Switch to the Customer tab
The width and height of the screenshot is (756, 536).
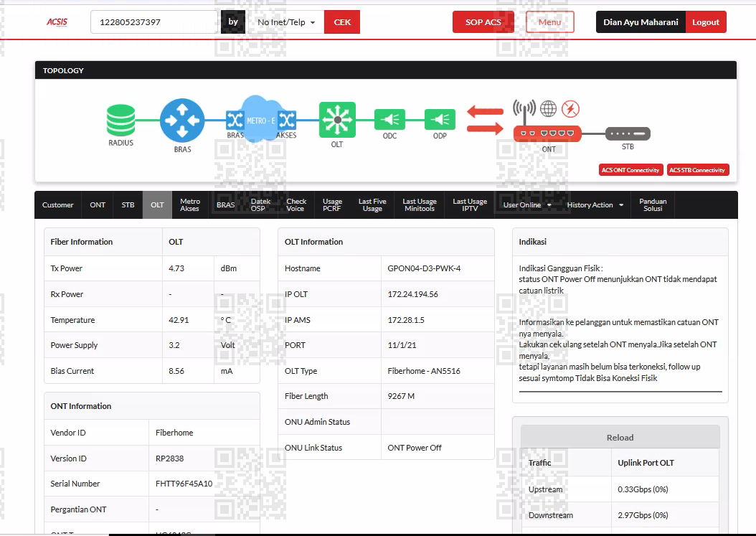[58, 205]
